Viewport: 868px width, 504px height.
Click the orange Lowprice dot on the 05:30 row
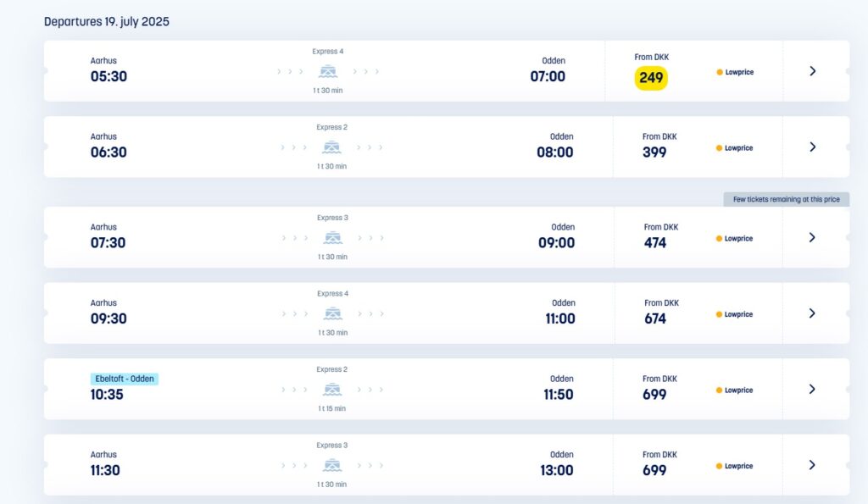coord(720,72)
